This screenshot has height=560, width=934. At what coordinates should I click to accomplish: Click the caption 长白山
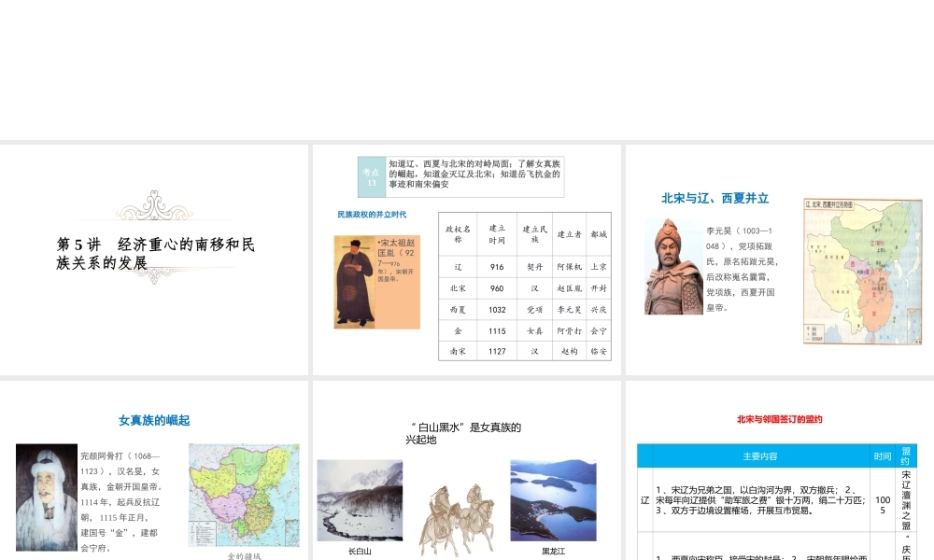(360, 551)
